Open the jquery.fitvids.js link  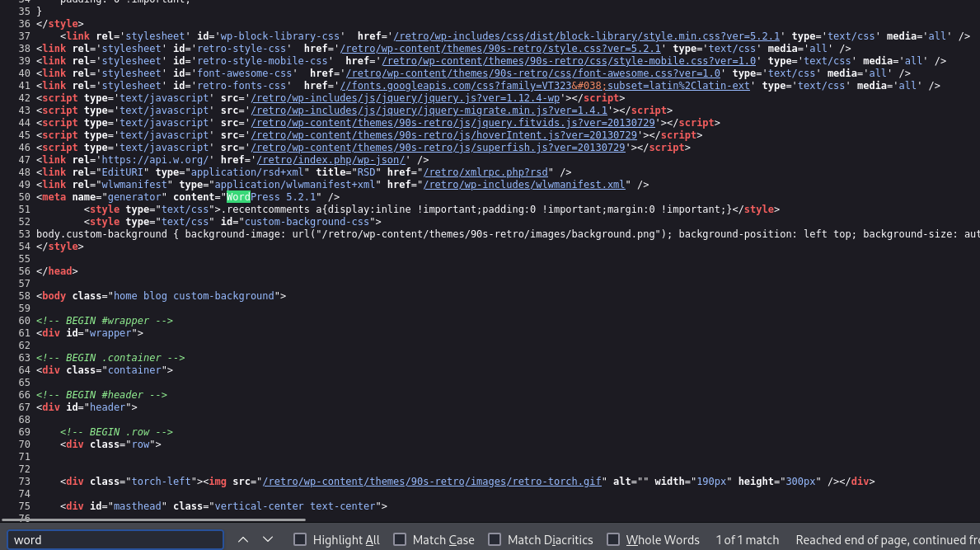pos(453,123)
